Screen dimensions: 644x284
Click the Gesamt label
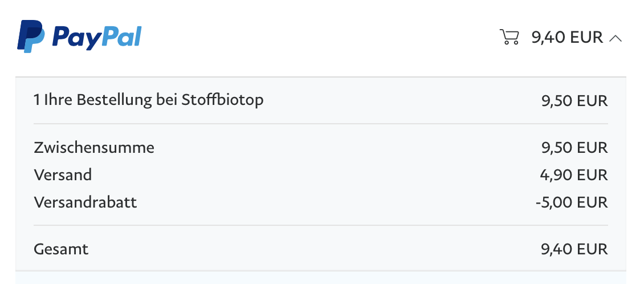[x=61, y=249]
